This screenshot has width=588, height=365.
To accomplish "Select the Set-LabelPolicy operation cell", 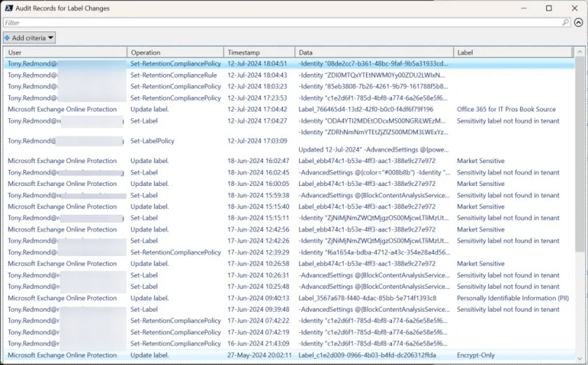I will [153, 141].
